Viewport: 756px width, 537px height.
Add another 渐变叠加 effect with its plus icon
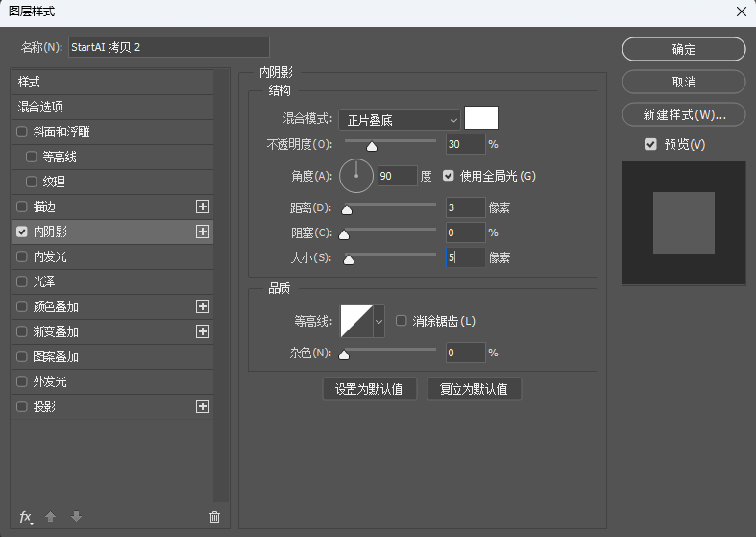[x=203, y=331]
